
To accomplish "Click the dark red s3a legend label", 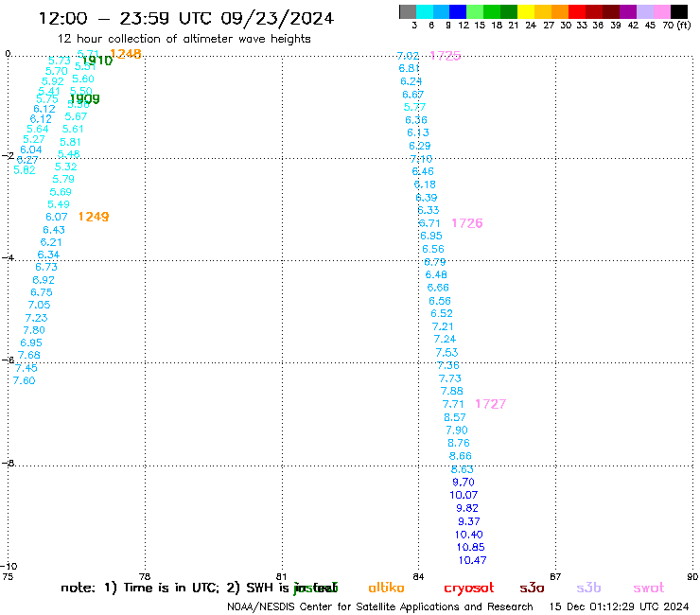I will [x=532, y=588].
